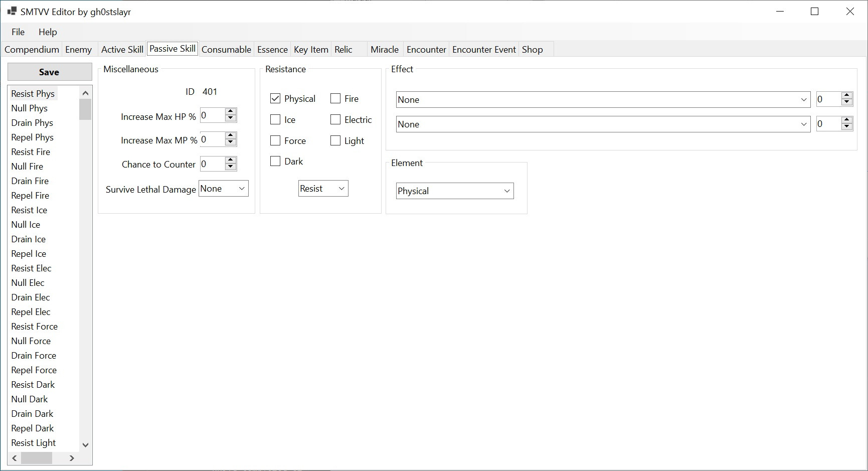Open the Element dropdown showing Physical
The height and width of the screenshot is (471, 868).
455,191
